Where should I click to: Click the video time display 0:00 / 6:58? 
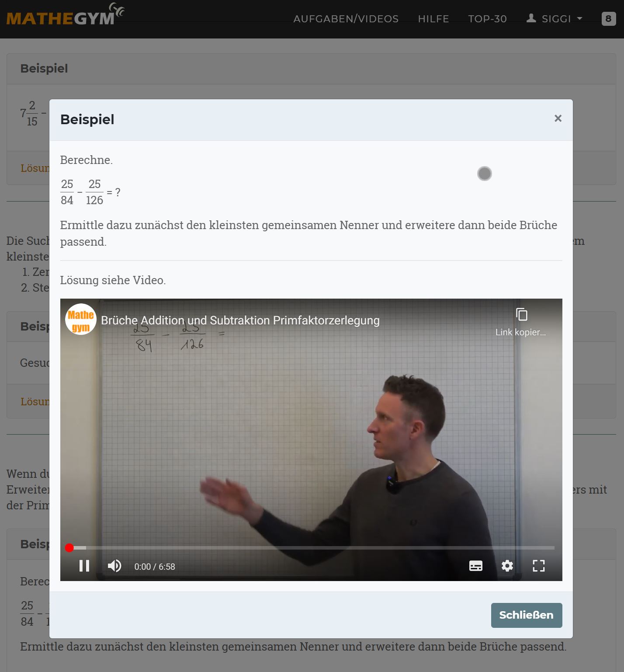click(x=155, y=567)
